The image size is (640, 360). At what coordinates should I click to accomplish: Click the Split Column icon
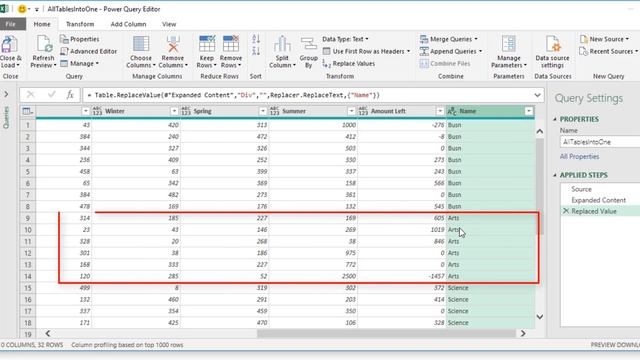coord(282,44)
